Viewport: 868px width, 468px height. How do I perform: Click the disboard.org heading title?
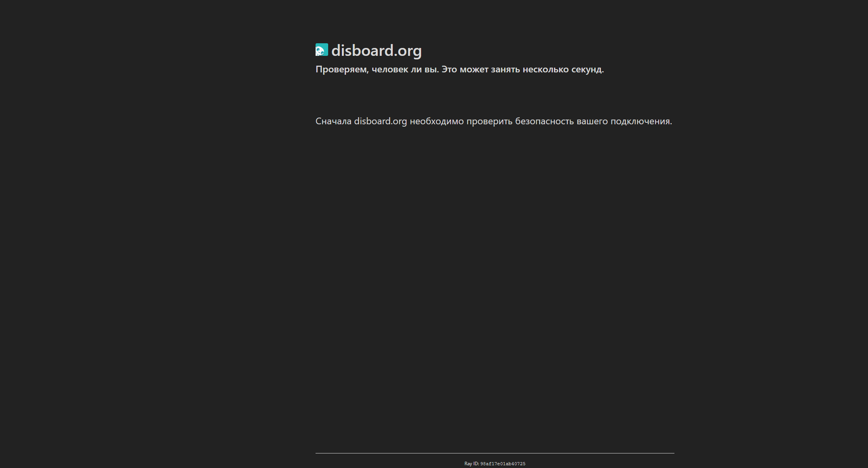(376, 50)
